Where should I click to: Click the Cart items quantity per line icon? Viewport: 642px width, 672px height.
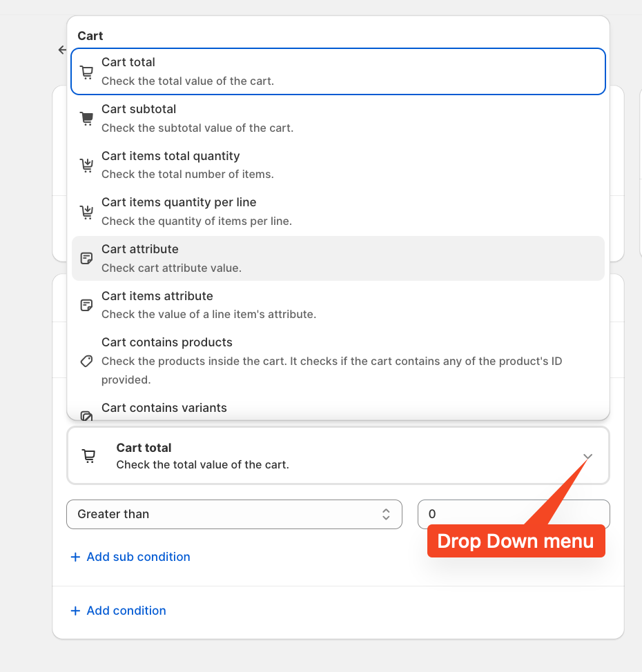coord(86,212)
